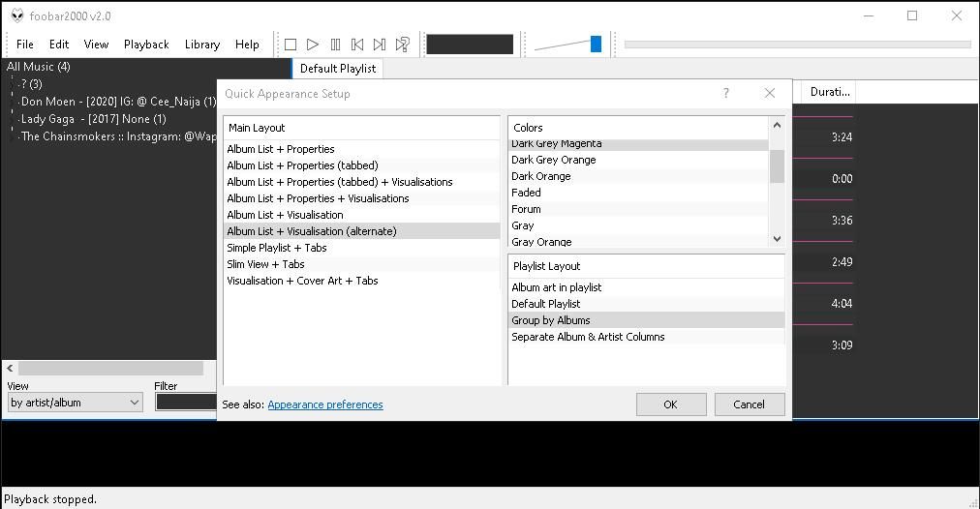This screenshot has width=980, height=509.
Task: Click the dialog help question mark
Action: pos(726,94)
